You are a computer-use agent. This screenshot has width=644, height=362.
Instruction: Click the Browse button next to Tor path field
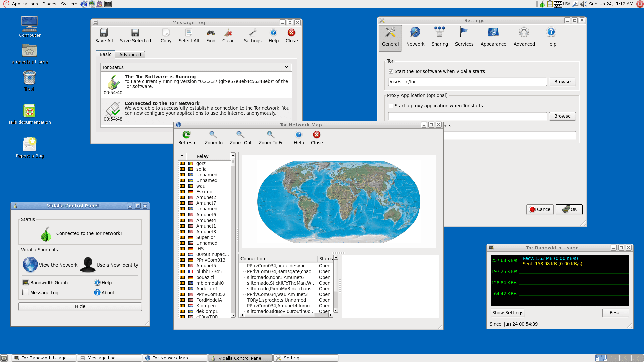click(x=562, y=82)
